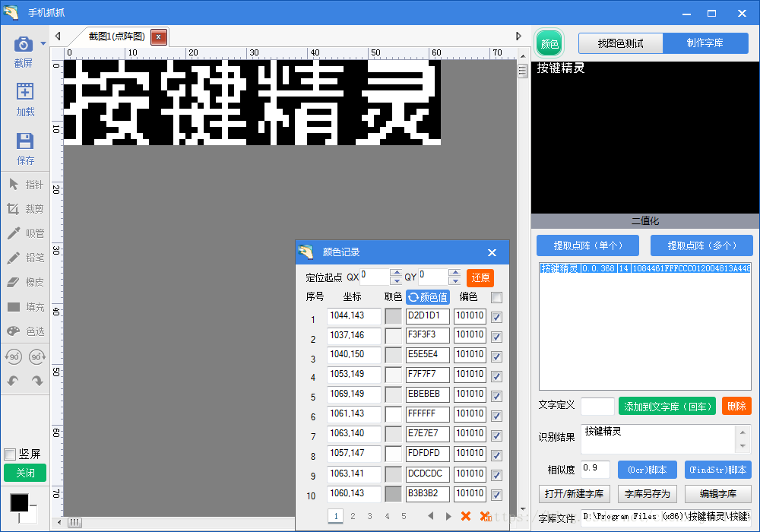
Task: Go to color record page 5
Action: tap(404, 516)
